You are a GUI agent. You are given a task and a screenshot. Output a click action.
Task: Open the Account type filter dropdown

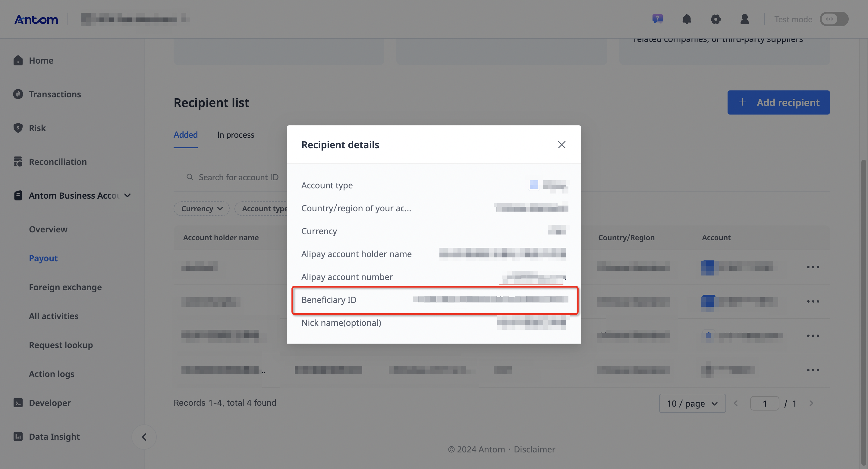[261, 209]
